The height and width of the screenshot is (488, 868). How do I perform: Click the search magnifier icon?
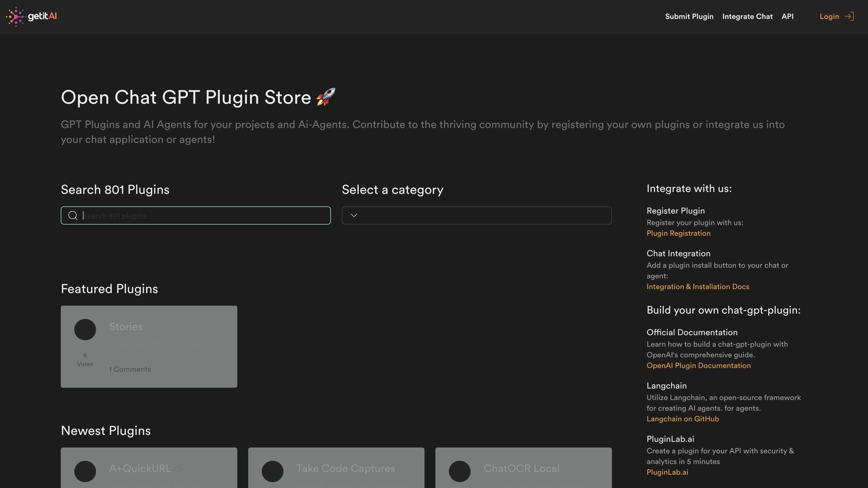[x=73, y=216]
